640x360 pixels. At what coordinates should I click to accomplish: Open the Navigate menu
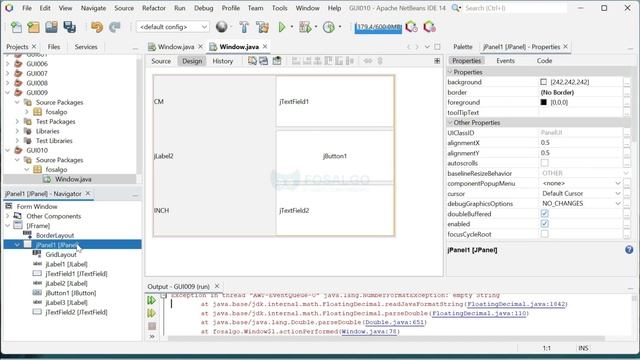pos(93,8)
